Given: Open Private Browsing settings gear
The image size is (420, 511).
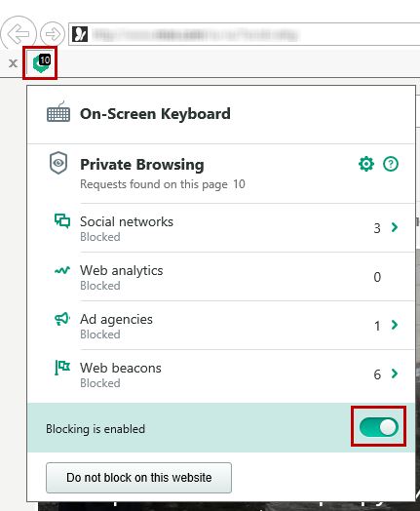Looking at the screenshot, I should 366,164.
